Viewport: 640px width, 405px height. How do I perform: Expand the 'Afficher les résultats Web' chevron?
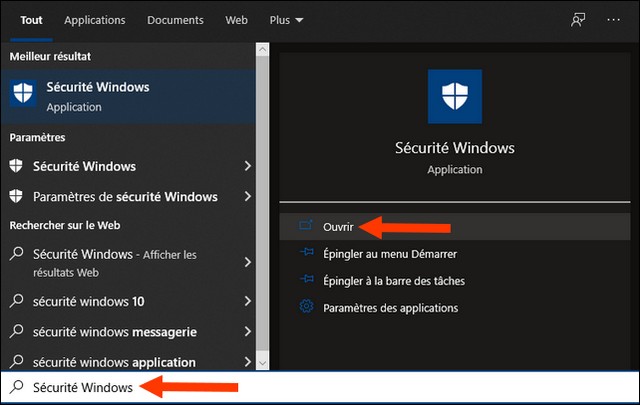click(247, 262)
